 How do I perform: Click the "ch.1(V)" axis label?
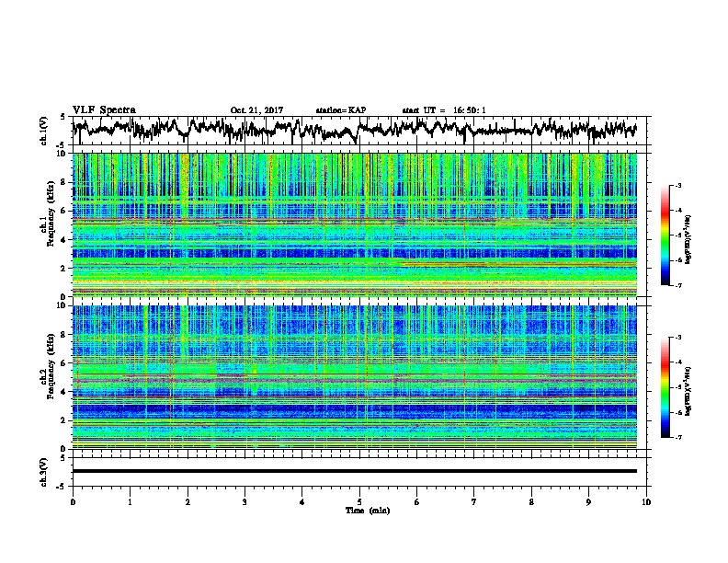43,131
